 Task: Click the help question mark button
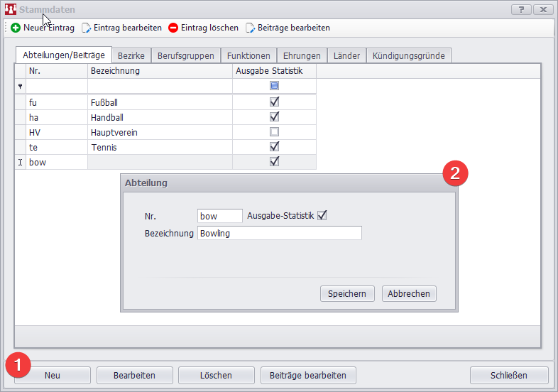coord(521,9)
